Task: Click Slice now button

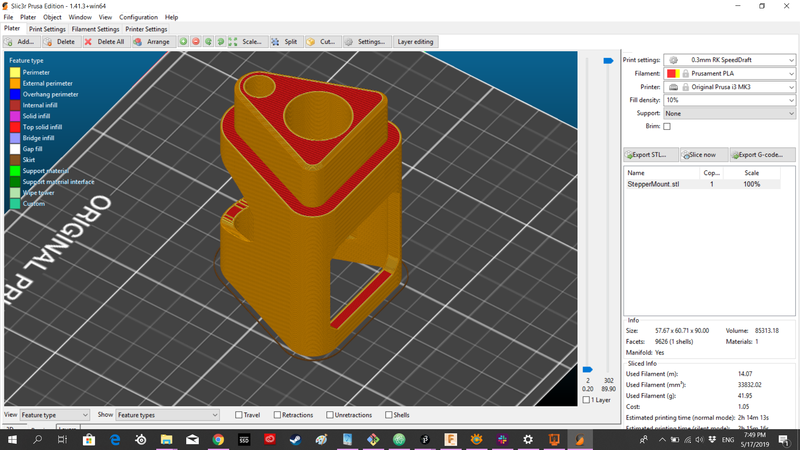Action: coord(704,155)
